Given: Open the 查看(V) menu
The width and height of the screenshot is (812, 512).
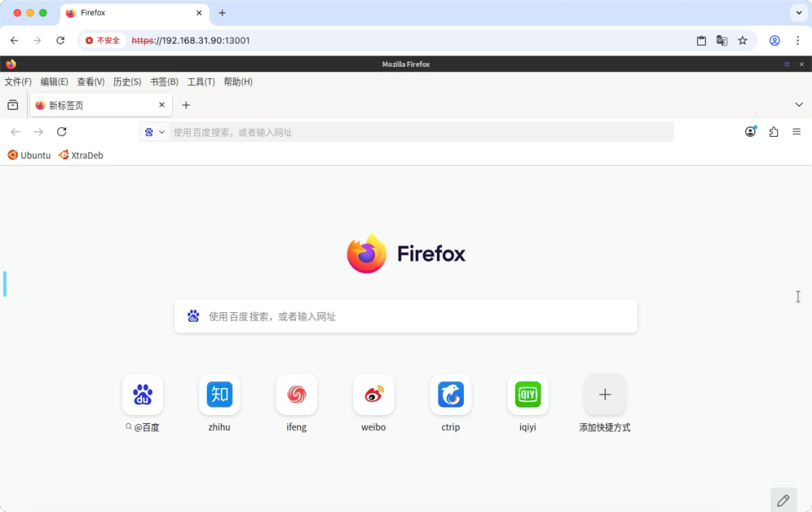Looking at the screenshot, I should pos(91,82).
